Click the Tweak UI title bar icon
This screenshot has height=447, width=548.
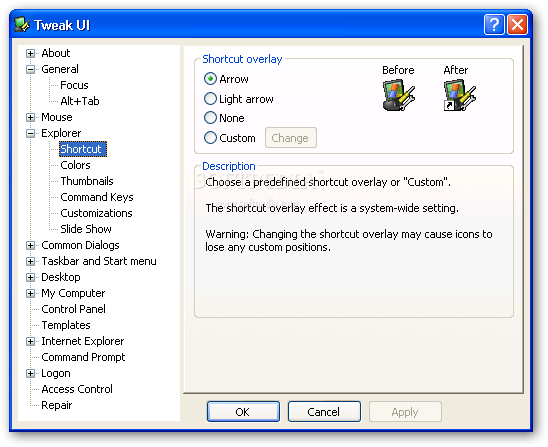(x=22, y=25)
